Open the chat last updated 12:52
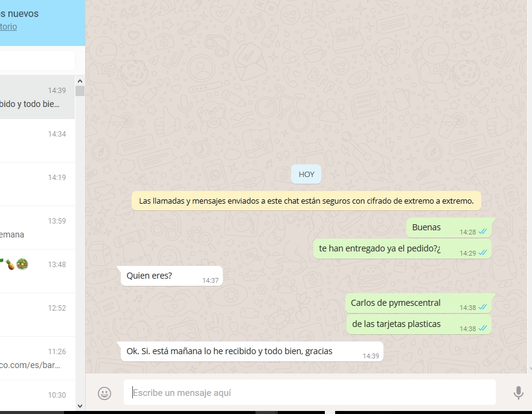 click(37, 314)
